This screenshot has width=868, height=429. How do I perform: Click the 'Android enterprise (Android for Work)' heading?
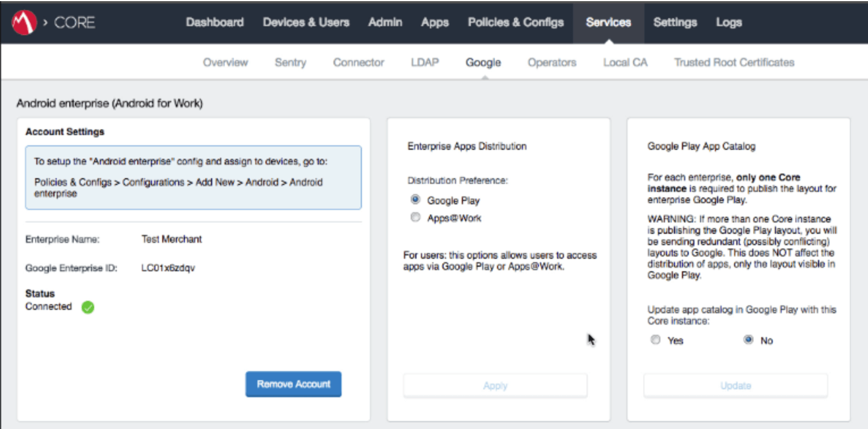point(109,103)
